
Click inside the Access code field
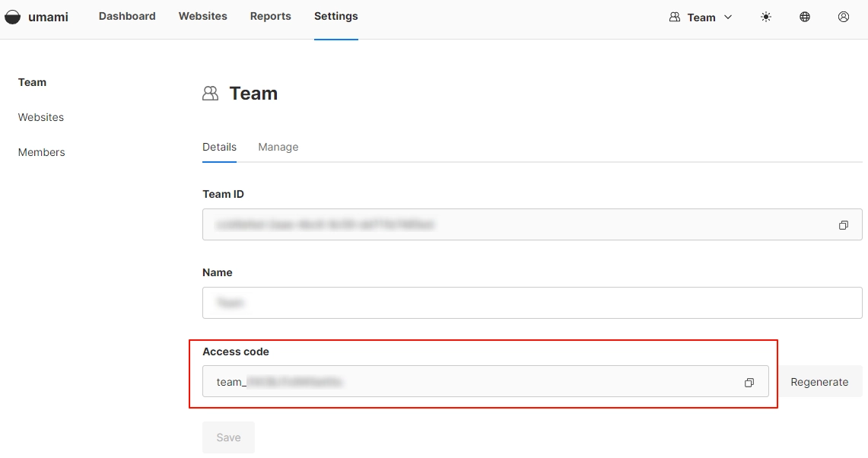472,382
